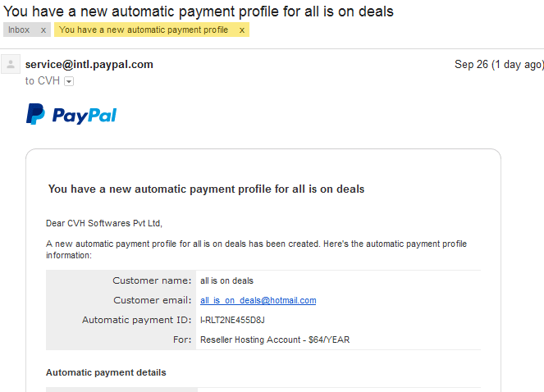Click the Reseller Hosting Account description
The width and height of the screenshot is (544, 392).
click(x=275, y=340)
